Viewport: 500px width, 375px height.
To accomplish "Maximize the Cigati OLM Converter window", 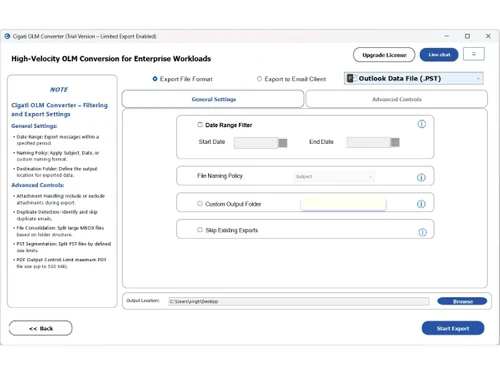I will click(x=467, y=36).
